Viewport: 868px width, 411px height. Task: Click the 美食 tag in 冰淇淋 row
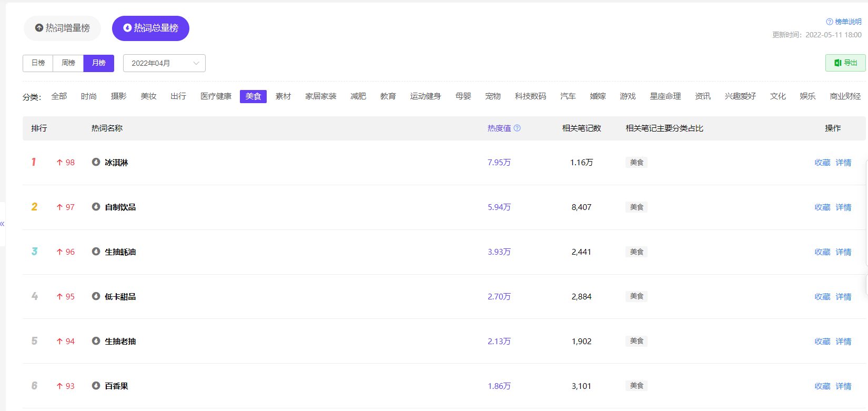click(x=637, y=163)
